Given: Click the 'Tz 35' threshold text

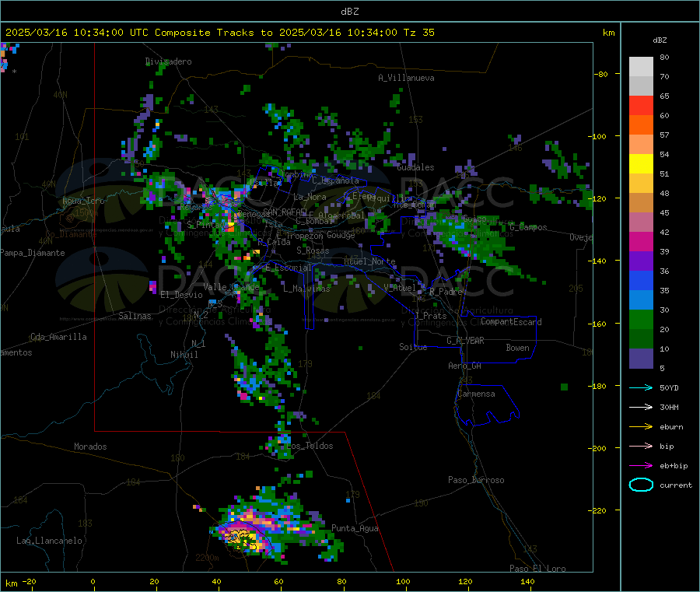Looking at the screenshot, I should click(x=418, y=33).
